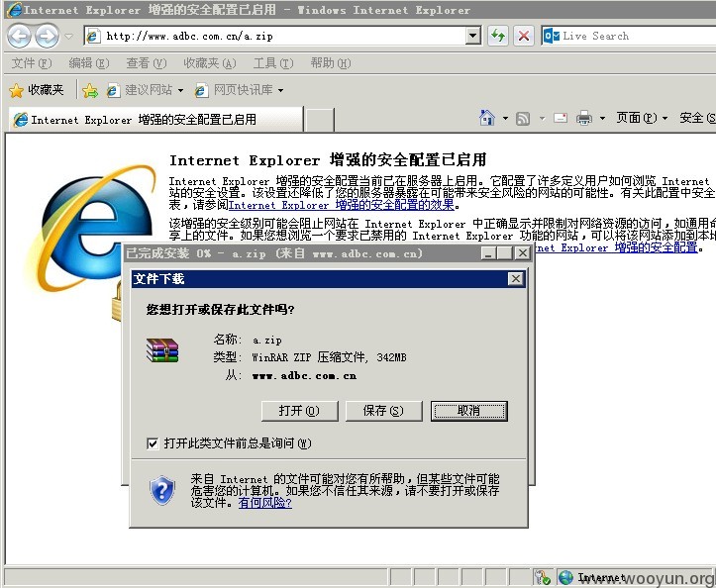Uncheck 打开此类文件前总是询问 checkbox
This screenshot has width=716, height=588.
coord(153,443)
